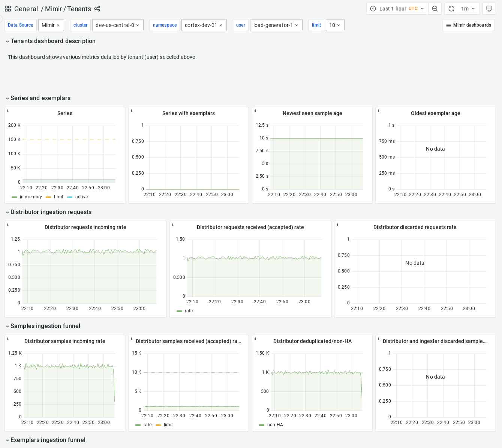Open the refresh interval selector showing 1m
This screenshot has width=502, height=448.
click(x=468, y=8)
